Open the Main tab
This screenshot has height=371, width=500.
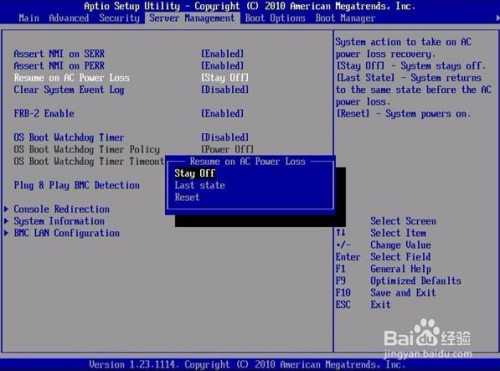29,18
